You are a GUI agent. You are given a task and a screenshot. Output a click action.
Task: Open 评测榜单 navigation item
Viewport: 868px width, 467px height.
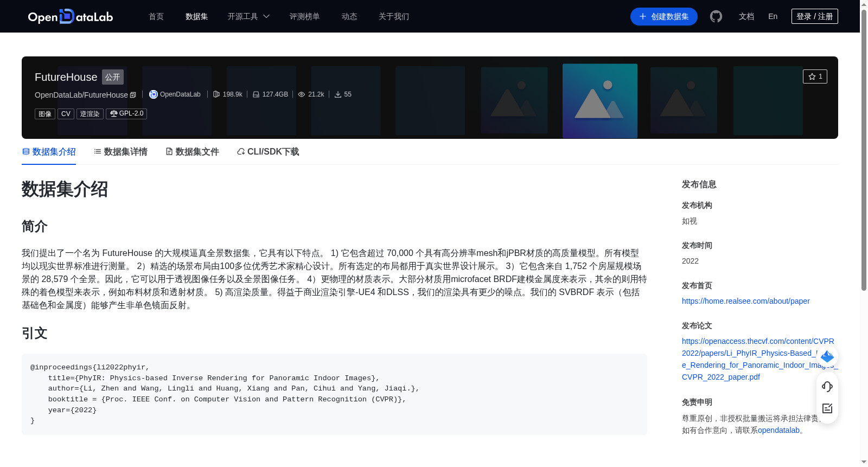304,16
